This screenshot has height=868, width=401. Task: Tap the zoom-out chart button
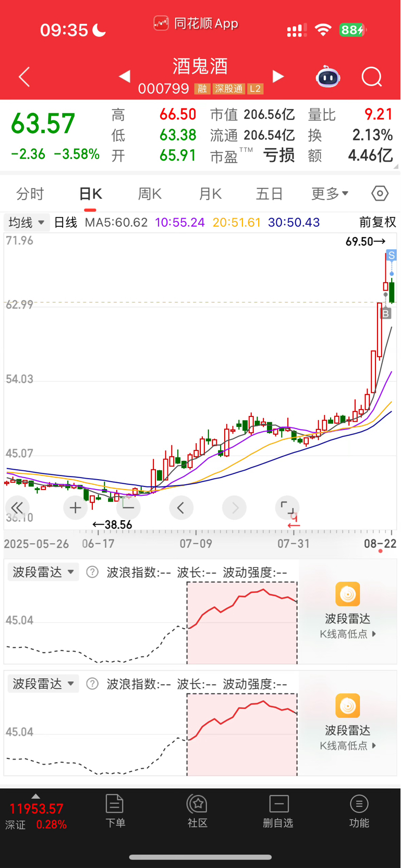coord(128,507)
